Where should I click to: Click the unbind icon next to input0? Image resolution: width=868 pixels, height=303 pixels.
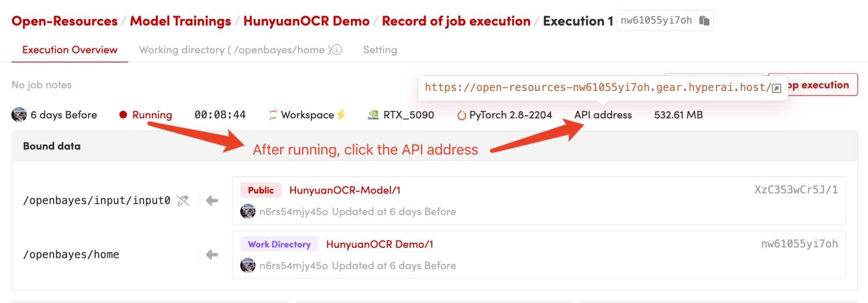pos(183,201)
